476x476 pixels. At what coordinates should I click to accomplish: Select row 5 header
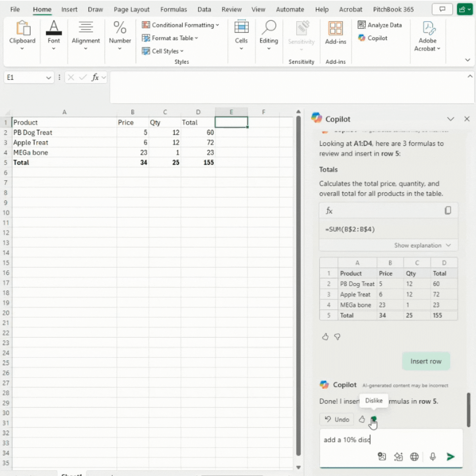pos(6,162)
